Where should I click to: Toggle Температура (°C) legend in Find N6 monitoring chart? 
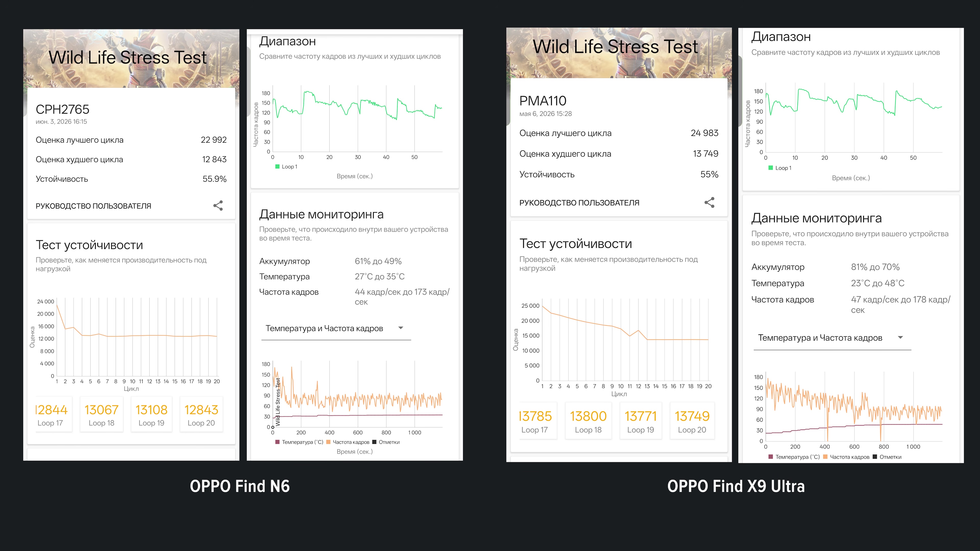pyautogui.click(x=299, y=442)
